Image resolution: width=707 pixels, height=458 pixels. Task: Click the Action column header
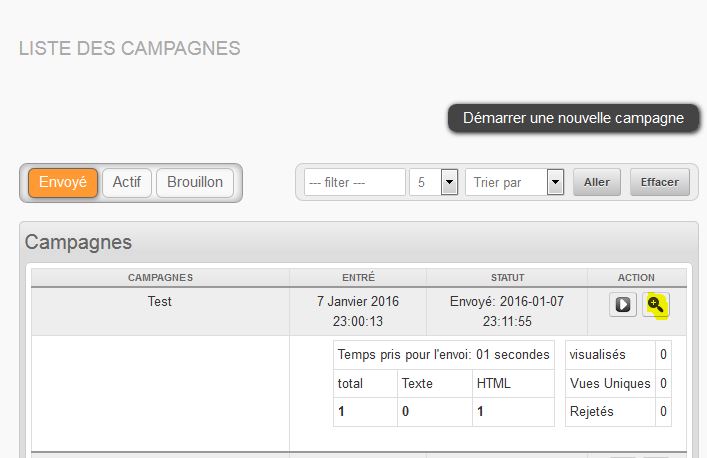637,277
